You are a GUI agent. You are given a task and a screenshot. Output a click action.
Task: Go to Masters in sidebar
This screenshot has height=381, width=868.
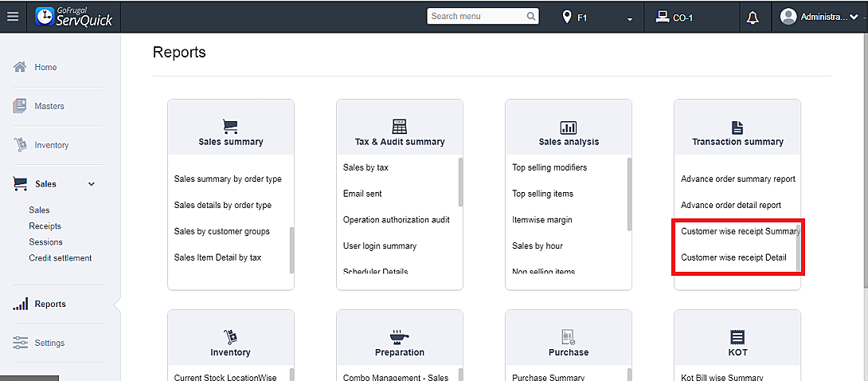click(x=49, y=106)
